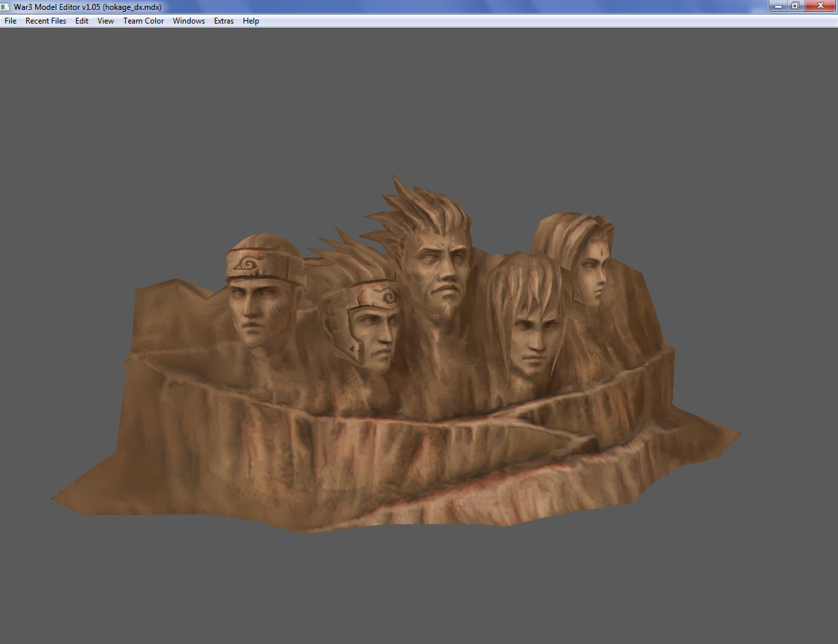Click the War3 Model Editor title bar icon
838x644 pixels.
pyautogui.click(x=6, y=7)
